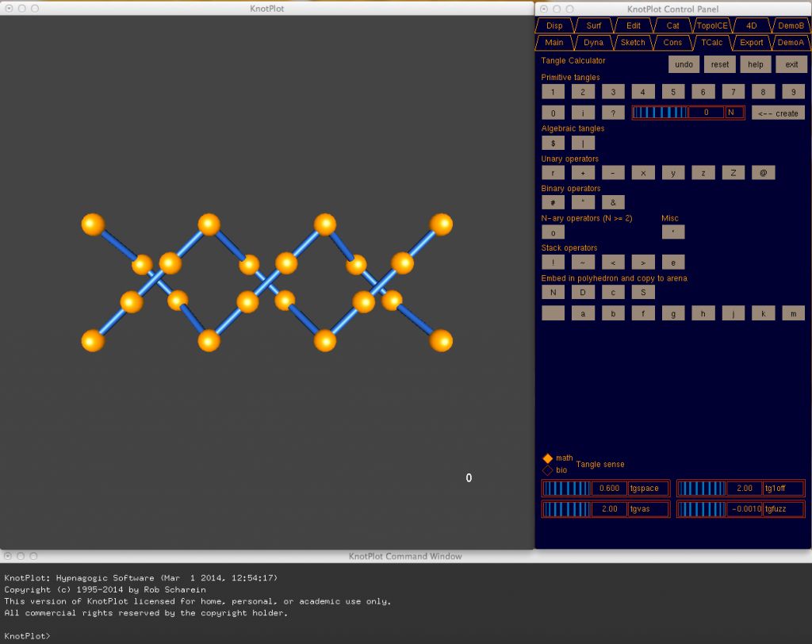Click the polyhedron a button
Viewport: 812px width, 644px height.
click(x=583, y=313)
